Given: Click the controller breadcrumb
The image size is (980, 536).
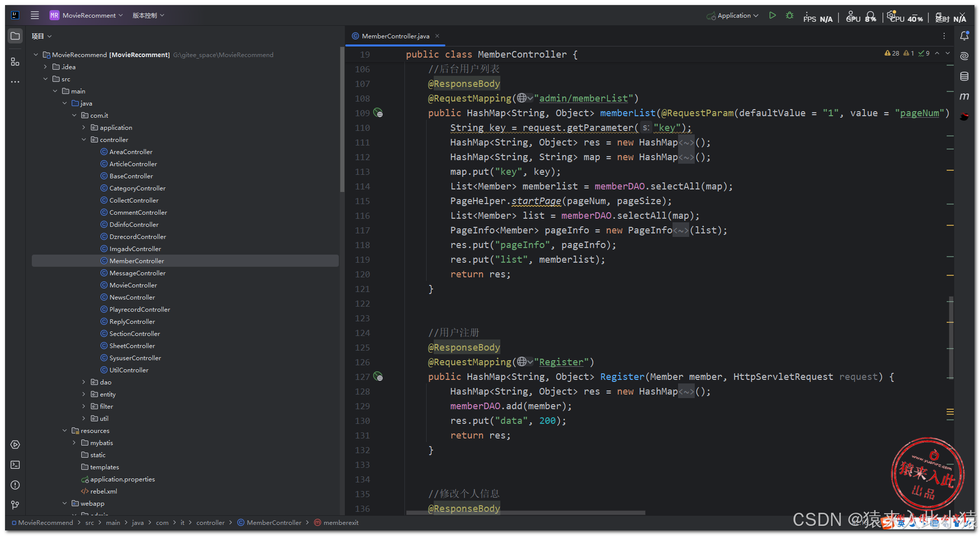Looking at the screenshot, I should [210, 522].
